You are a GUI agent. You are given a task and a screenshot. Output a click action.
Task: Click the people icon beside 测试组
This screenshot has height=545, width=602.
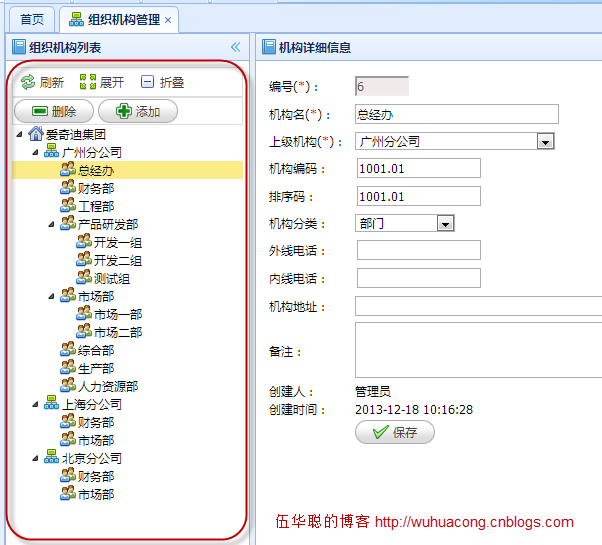pos(84,277)
